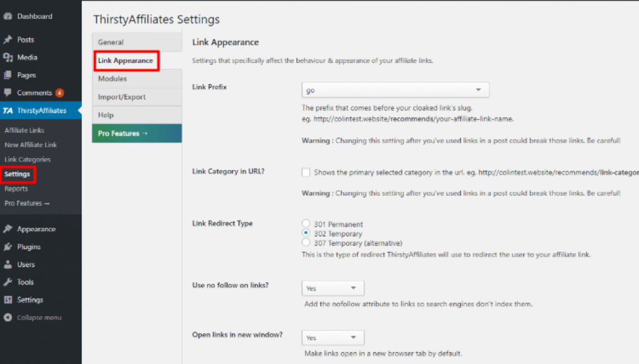Click the Media library icon
The width and height of the screenshot is (639, 364).
click(x=7, y=57)
